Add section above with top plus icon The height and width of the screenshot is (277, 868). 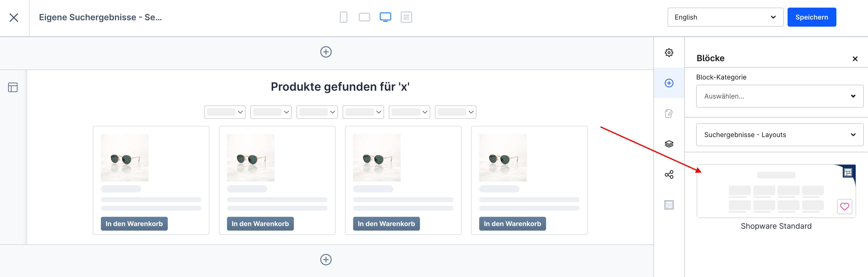(326, 52)
